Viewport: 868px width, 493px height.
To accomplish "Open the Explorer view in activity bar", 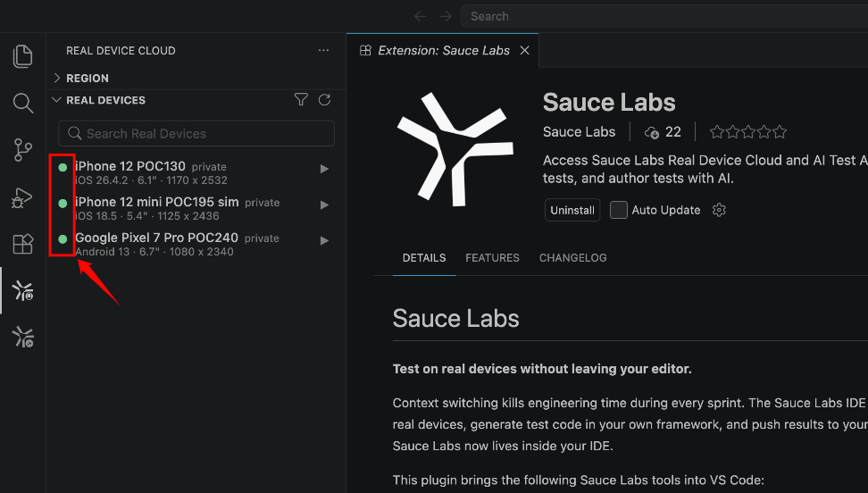I will pos(22,56).
